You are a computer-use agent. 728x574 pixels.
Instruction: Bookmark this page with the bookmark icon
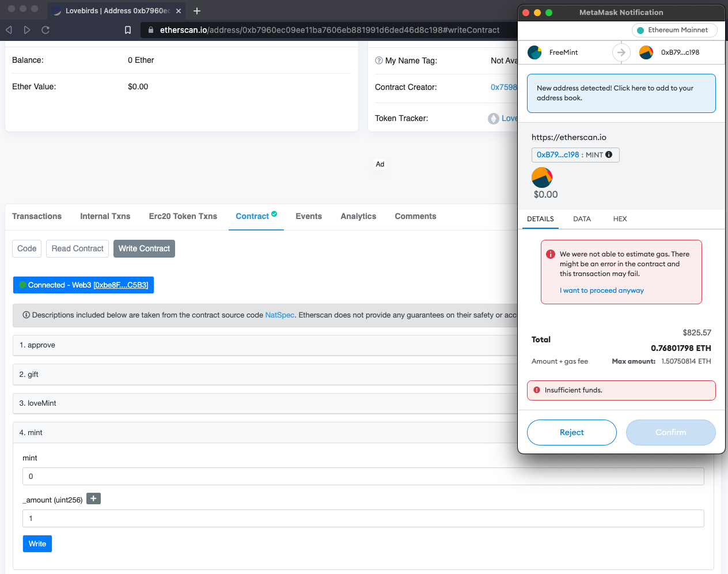pyautogui.click(x=128, y=30)
